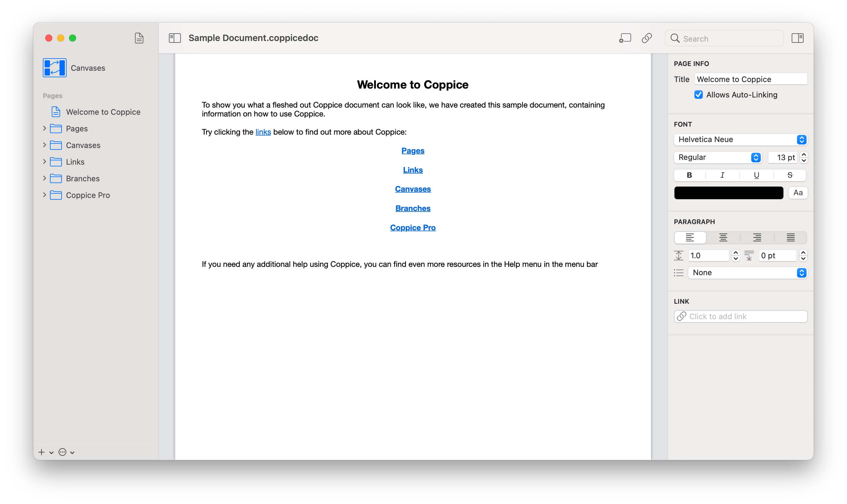Click the plus add button at sidebar bottom
The width and height of the screenshot is (847, 504).
click(41, 452)
